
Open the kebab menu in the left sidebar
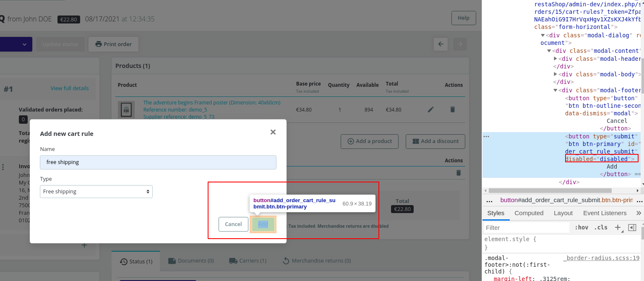click(x=3, y=167)
